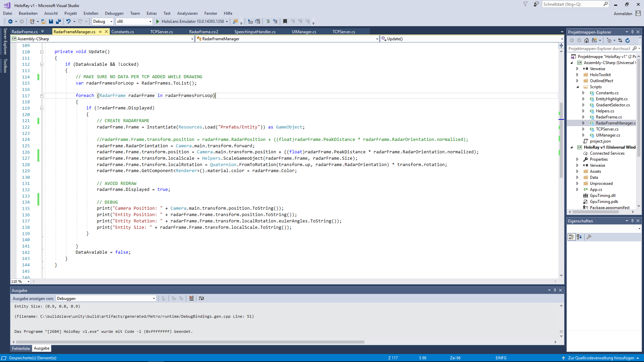644x362 pixels.
Task: Click the Undo arrow icon
Action: point(68,21)
